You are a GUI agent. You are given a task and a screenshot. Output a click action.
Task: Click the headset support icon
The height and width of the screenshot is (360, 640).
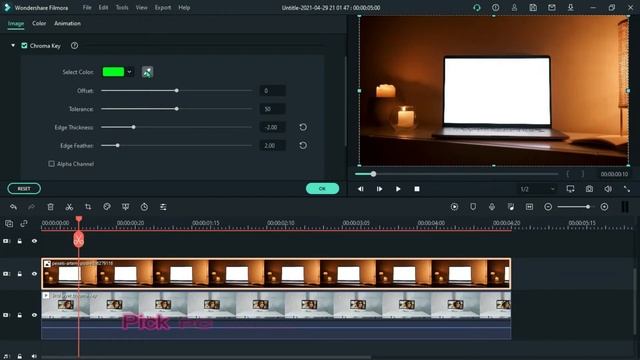pos(477,7)
